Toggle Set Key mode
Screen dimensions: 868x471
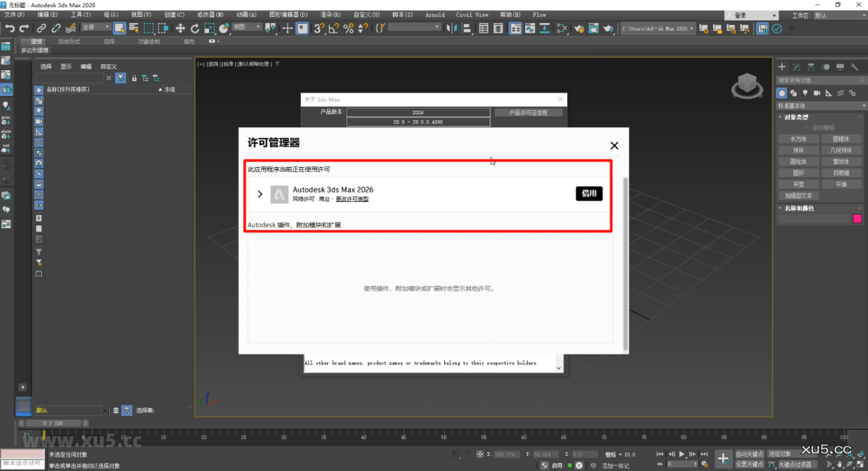tap(750, 464)
